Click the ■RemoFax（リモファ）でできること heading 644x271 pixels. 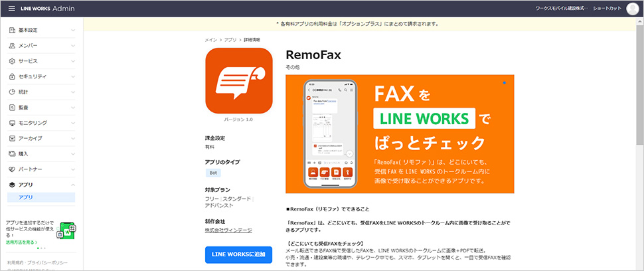coord(327,209)
